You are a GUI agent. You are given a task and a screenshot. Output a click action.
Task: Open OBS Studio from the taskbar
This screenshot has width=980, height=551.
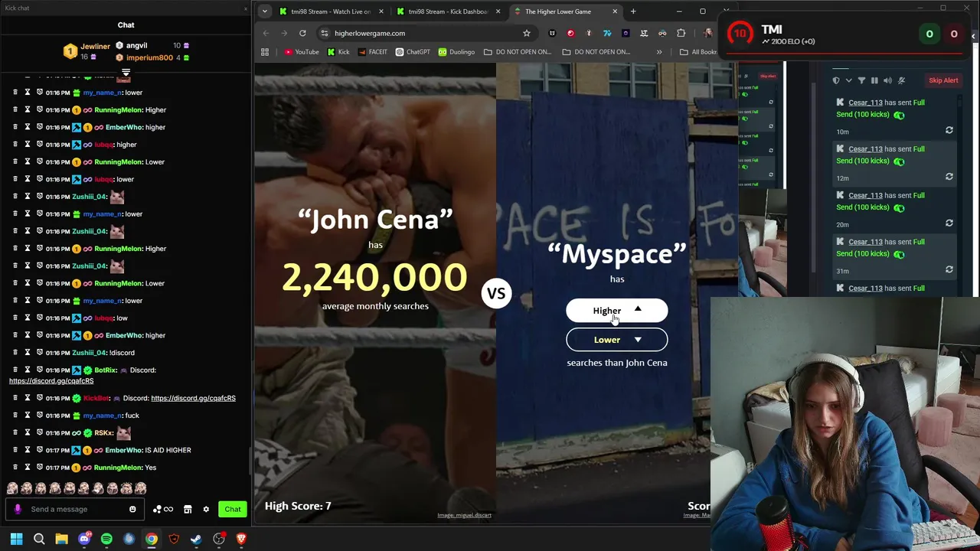[219, 539]
